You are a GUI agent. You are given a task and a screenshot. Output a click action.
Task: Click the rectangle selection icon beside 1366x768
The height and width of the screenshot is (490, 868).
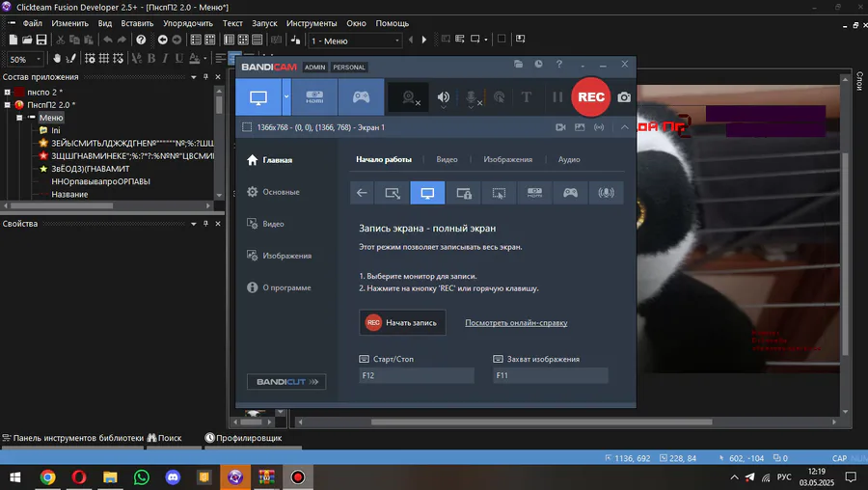click(x=247, y=127)
